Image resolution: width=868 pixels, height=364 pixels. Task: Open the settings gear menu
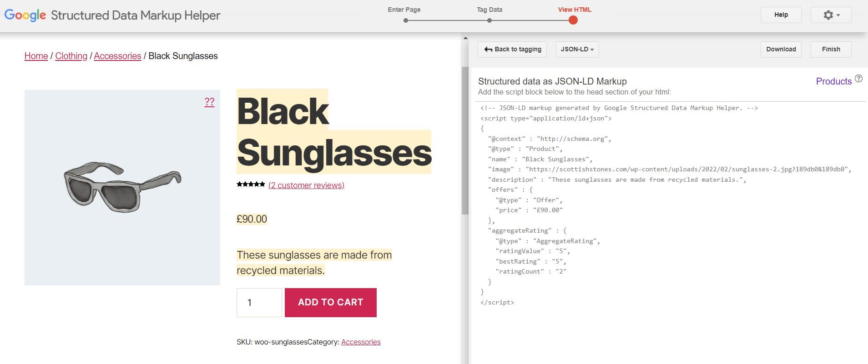tap(831, 15)
